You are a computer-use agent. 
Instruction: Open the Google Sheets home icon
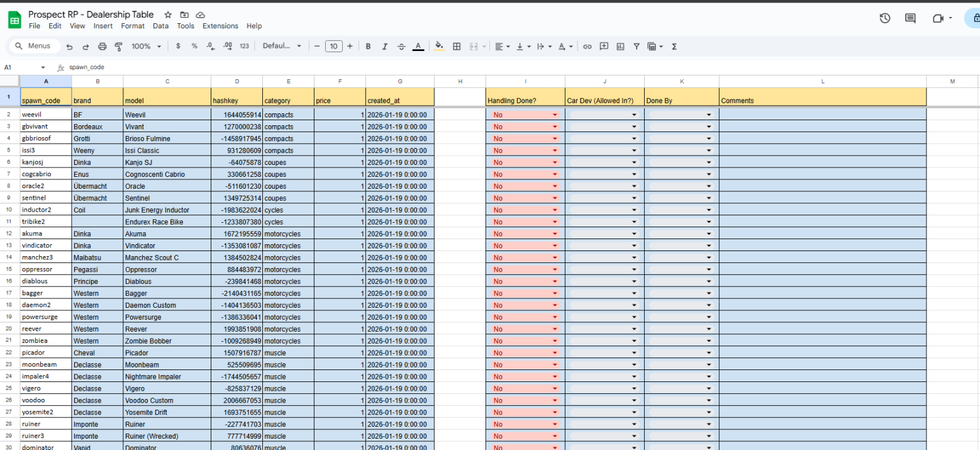click(x=14, y=20)
